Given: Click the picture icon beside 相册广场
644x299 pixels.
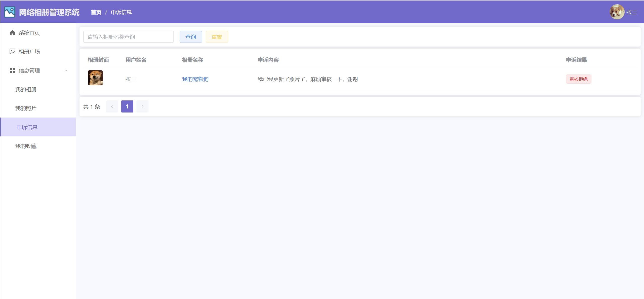Looking at the screenshot, I should point(12,52).
